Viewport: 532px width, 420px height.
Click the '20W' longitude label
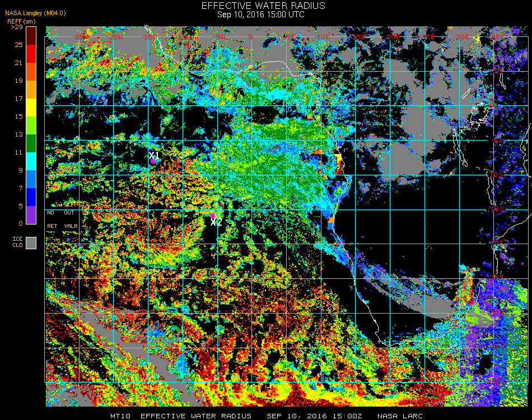click(x=116, y=37)
